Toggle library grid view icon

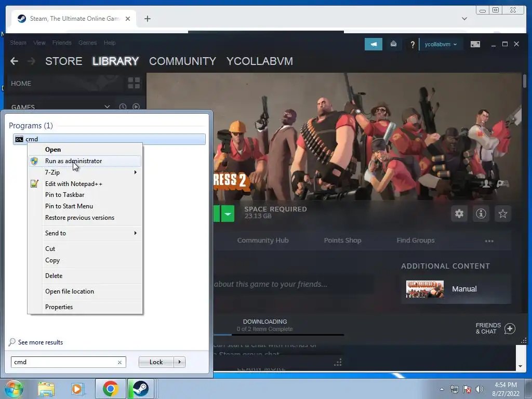click(x=134, y=83)
